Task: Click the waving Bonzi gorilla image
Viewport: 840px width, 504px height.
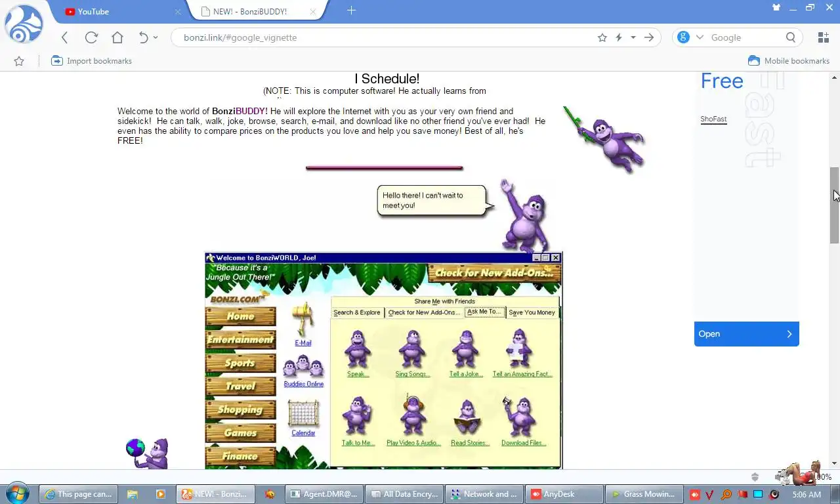Action: 524,215
